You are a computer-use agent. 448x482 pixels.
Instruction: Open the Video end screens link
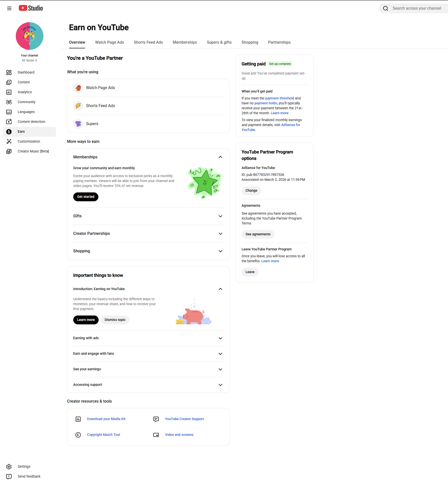pos(179,435)
